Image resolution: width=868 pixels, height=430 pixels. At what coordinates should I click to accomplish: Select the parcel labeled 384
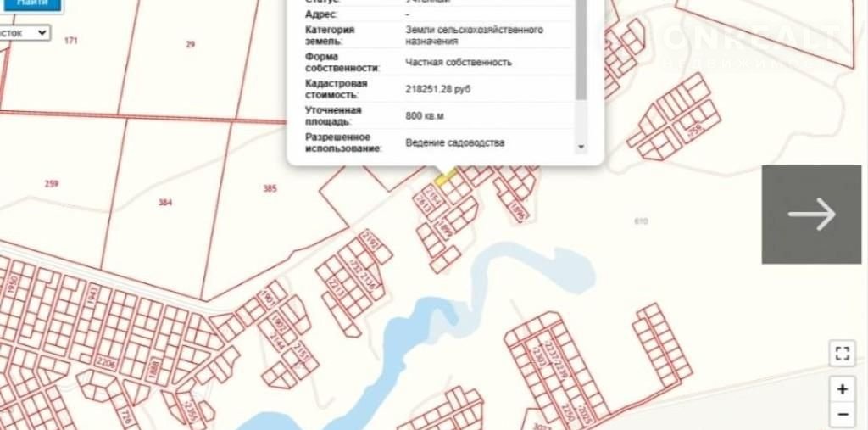point(164,203)
